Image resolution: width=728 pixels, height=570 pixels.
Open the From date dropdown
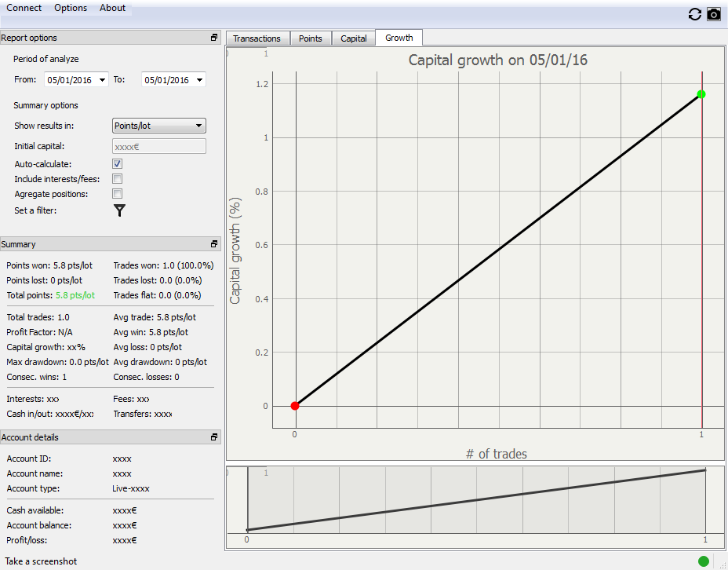tap(103, 80)
